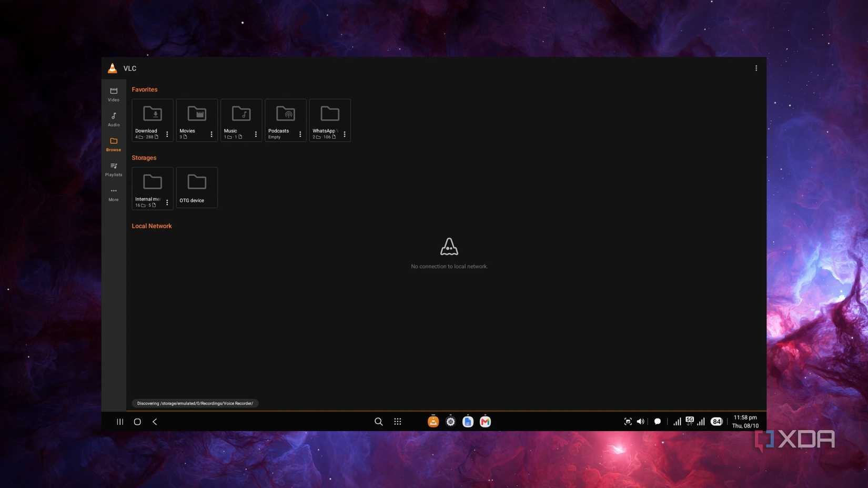Open the Podcasts favorites folder
Viewport: 868px width, 488px height.
[286, 120]
